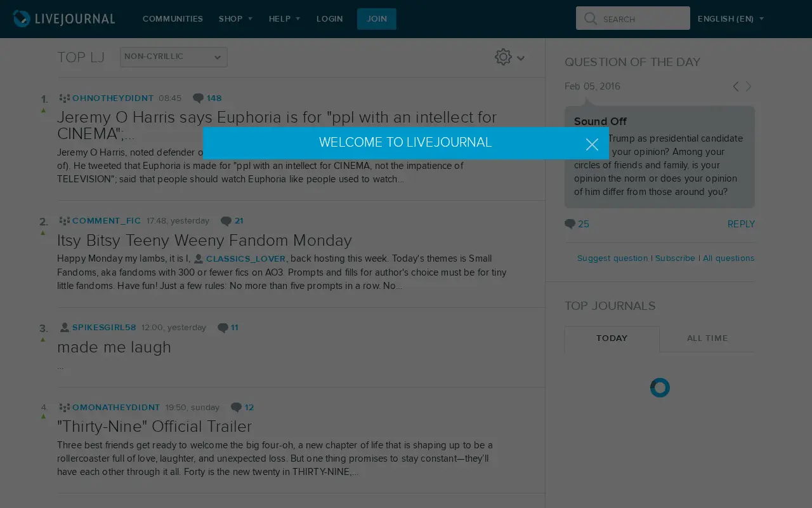
Task: Click community icon next to COMMENT_FIC
Action: 64,221
